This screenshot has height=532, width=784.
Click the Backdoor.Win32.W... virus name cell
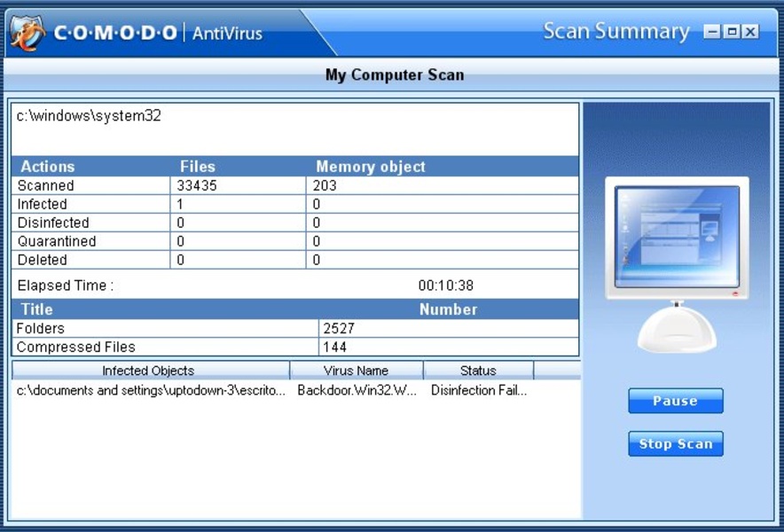coord(357,390)
